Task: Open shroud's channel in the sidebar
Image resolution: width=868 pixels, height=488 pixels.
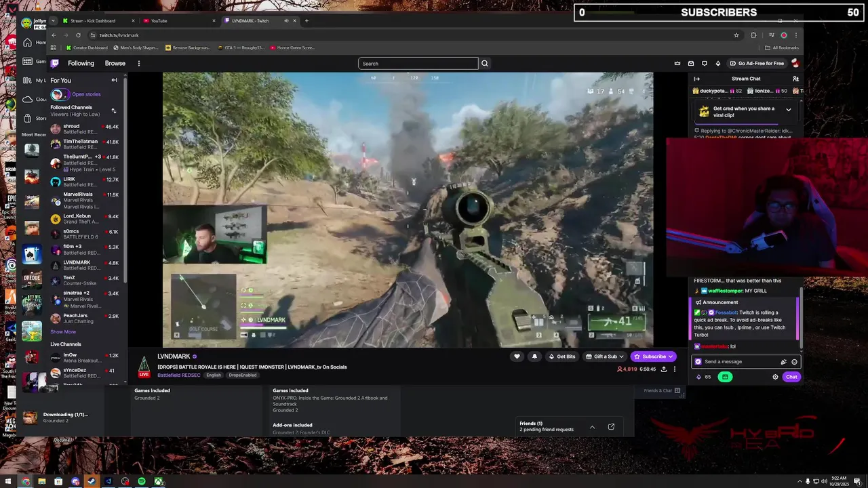Action: [x=85, y=129]
